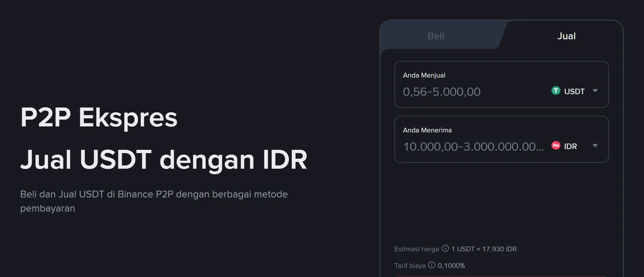Click the red IDR Rupiah currency icon

pos(556,145)
